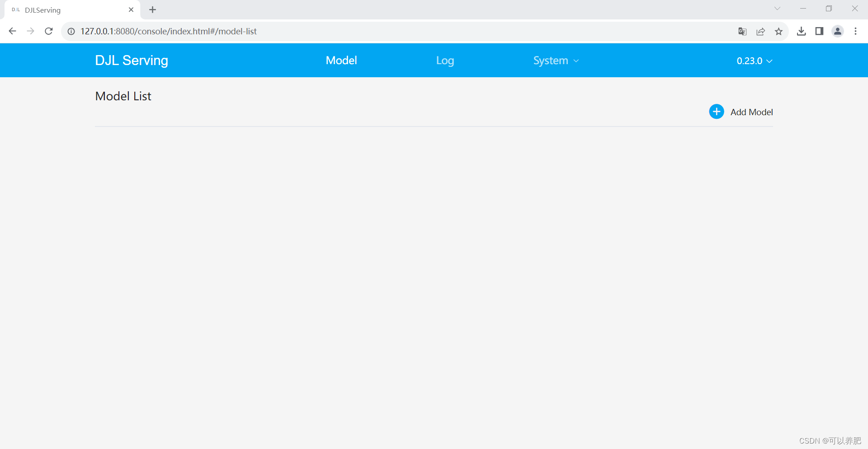Open the browser three-dot menu
This screenshot has height=449, width=868.
855,31
